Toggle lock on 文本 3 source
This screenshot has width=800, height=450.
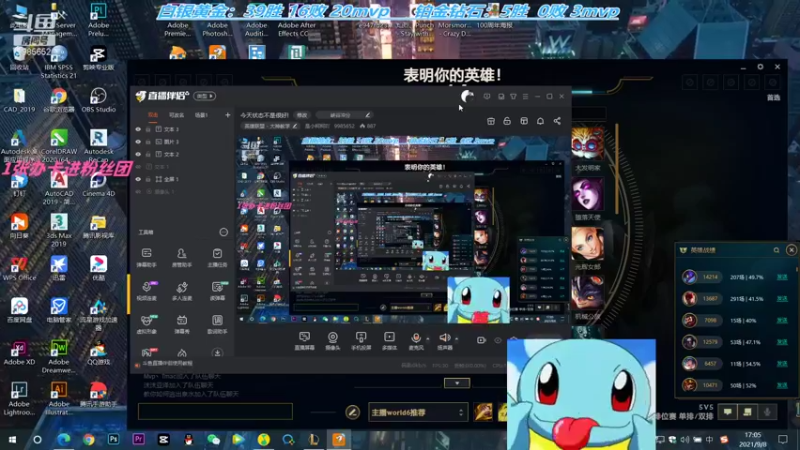148,129
